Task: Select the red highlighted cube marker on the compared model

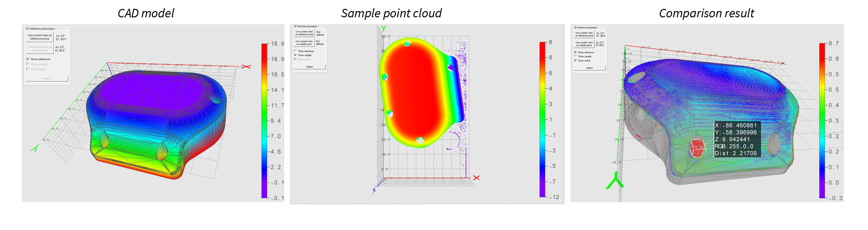Action: pos(697,148)
